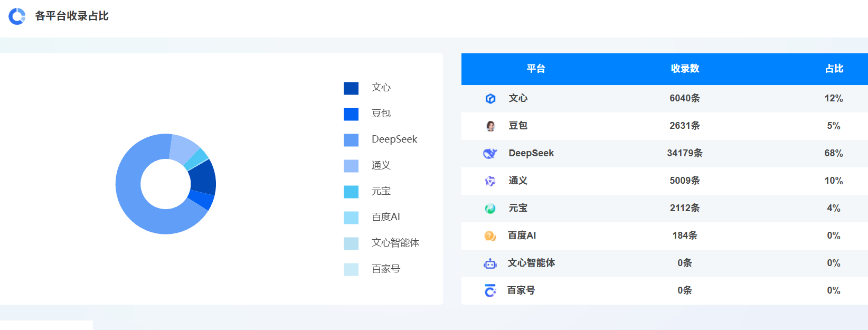Viewport: 868px width, 330px height.
Task: Click the 百度AI legend label
Action: (386, 217)
